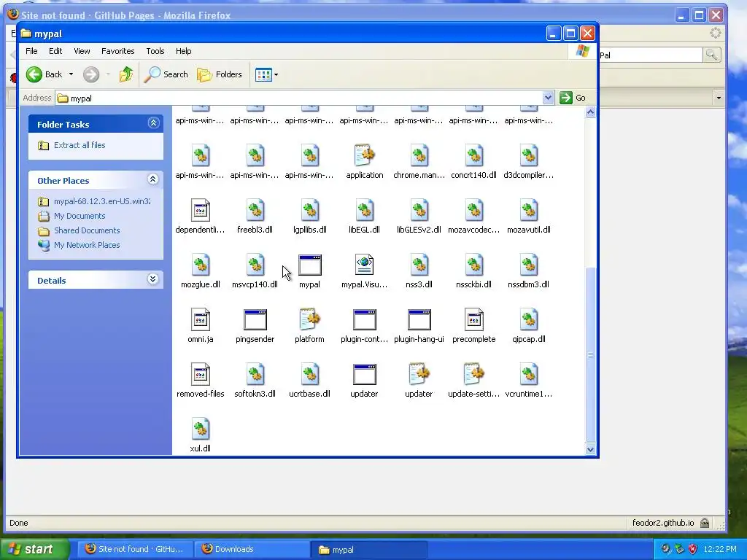The width and height of the screenshot is (747, 560).
Task: Select plugin-hang-ui executable icon
Action: (x=419, y=319)
